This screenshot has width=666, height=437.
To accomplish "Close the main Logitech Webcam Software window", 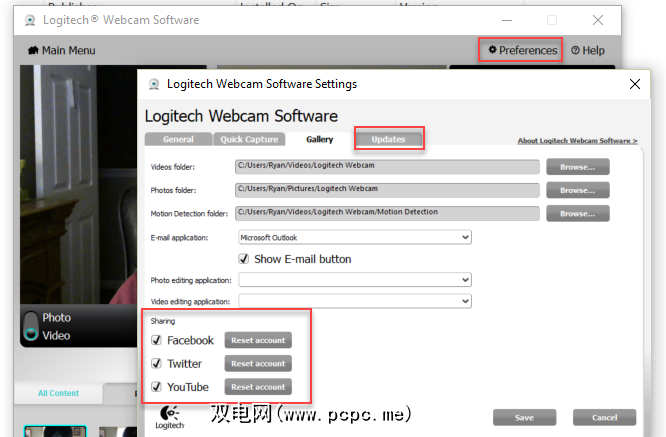I will pyautogui.click(x=598, y=20).
